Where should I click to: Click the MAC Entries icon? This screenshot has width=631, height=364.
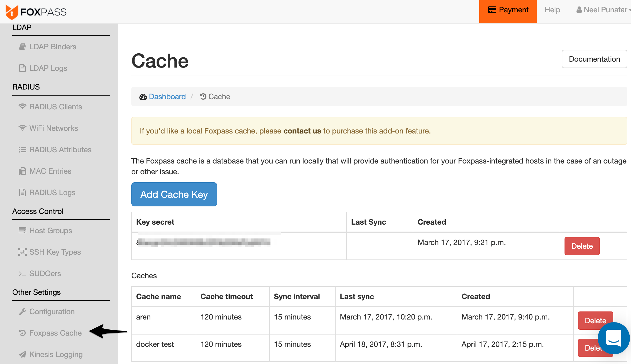point(23,171)
